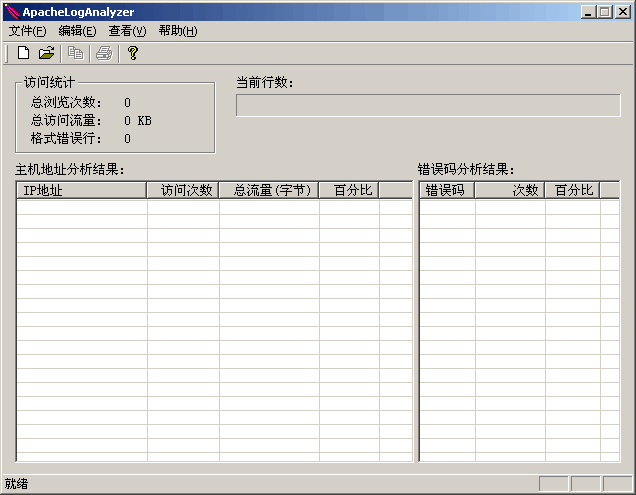Open the 编辑(E) menu
636x495 pixels.
coord(77,31)
